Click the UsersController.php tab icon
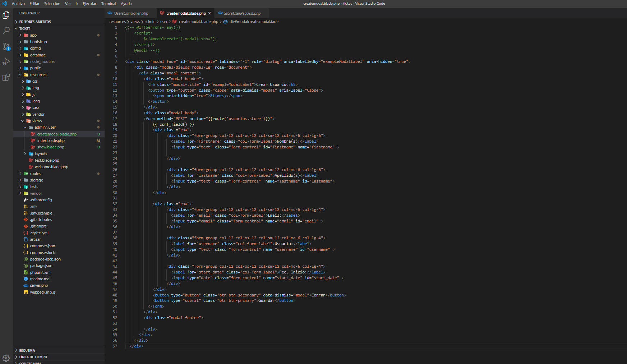 110,13
